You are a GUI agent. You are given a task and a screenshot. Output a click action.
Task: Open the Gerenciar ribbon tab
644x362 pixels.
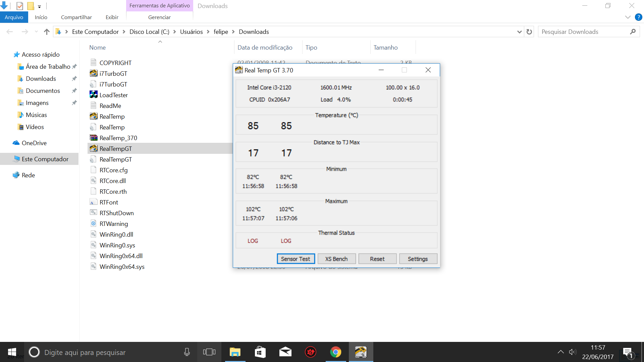pyautogui.click(x=159, y=17)
